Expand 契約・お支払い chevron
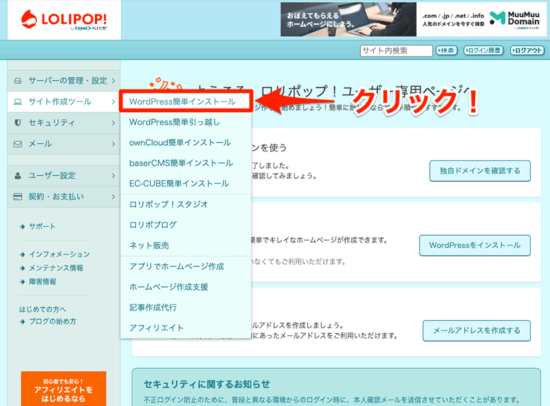This screenshot has width=550, height=406. (113, 197)
